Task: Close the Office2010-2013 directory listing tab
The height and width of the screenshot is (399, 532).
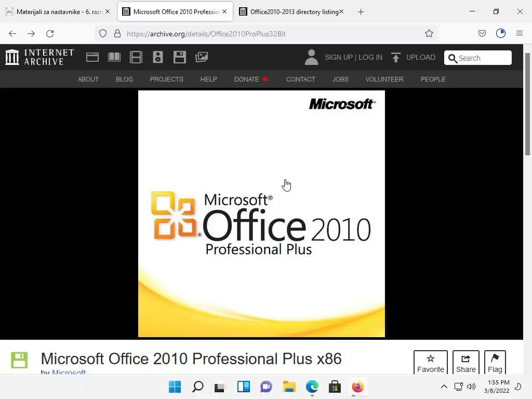Action: (x=341, y=11)
